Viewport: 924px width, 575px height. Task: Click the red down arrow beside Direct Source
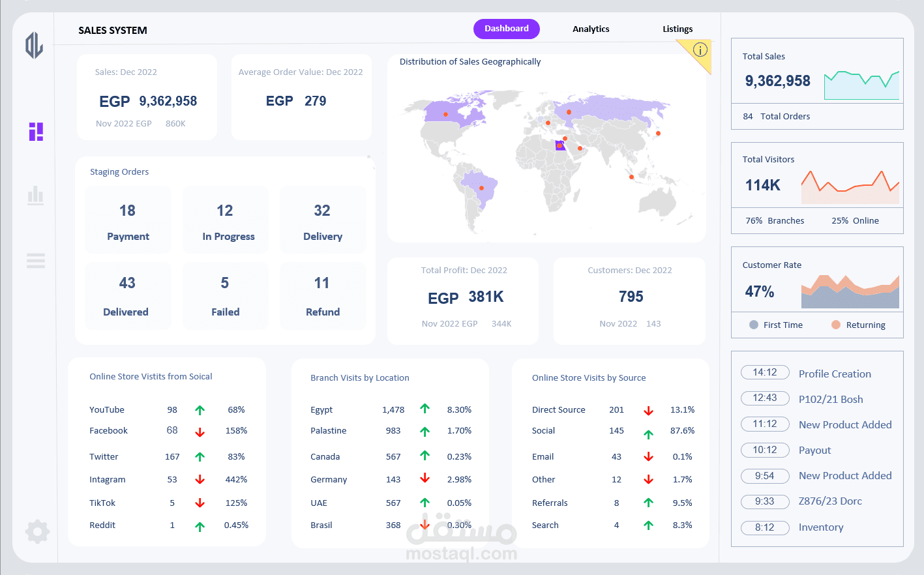pyautogui.click(x=648, y=410)
